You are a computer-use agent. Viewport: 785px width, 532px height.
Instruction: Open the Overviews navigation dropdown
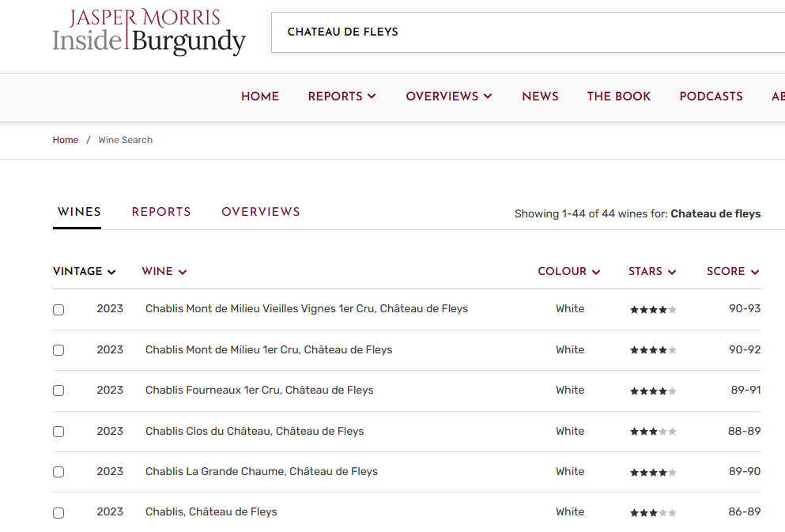[x=448, y=96]
